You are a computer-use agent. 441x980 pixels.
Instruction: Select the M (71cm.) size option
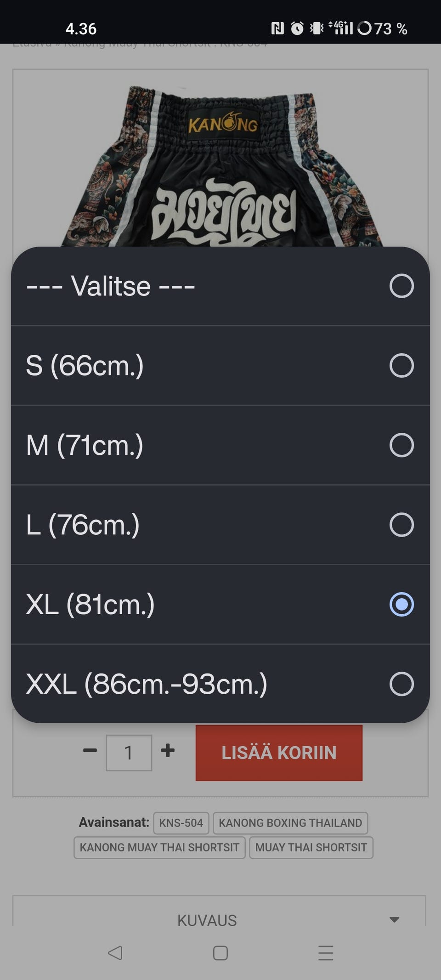tap(220, 445)
